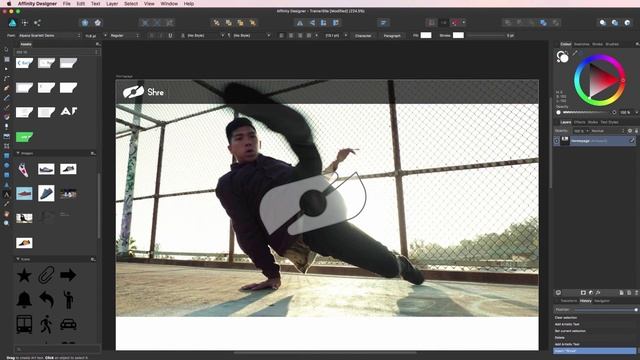
Task: Click the assets search field
Action: (x=57, y=349)
